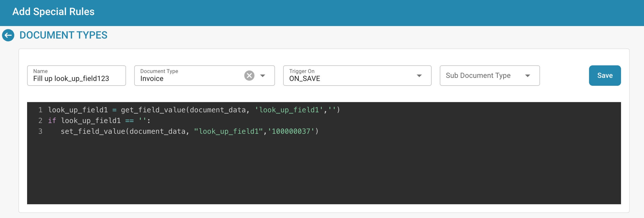Expand the Trigger On dropdown arrow
This screenshot has width=644, height=218.
pyautogui.click(x=419, y=75)
